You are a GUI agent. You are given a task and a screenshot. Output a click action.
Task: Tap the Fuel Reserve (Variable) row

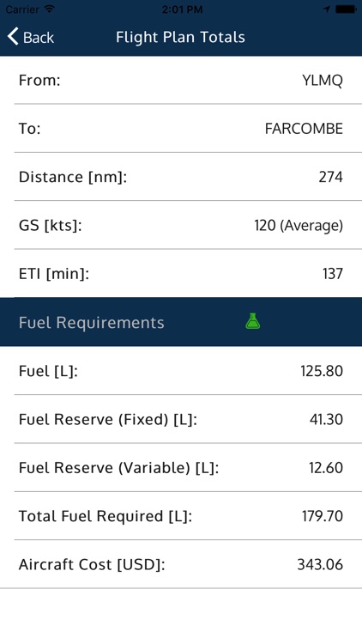point(181,467)
